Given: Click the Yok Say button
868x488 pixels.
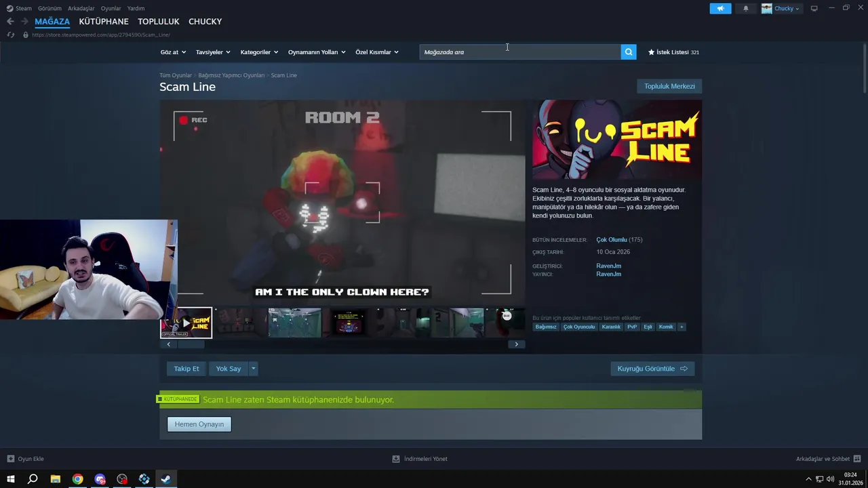Looking at the screenshot, I should [x=229, y=369].
